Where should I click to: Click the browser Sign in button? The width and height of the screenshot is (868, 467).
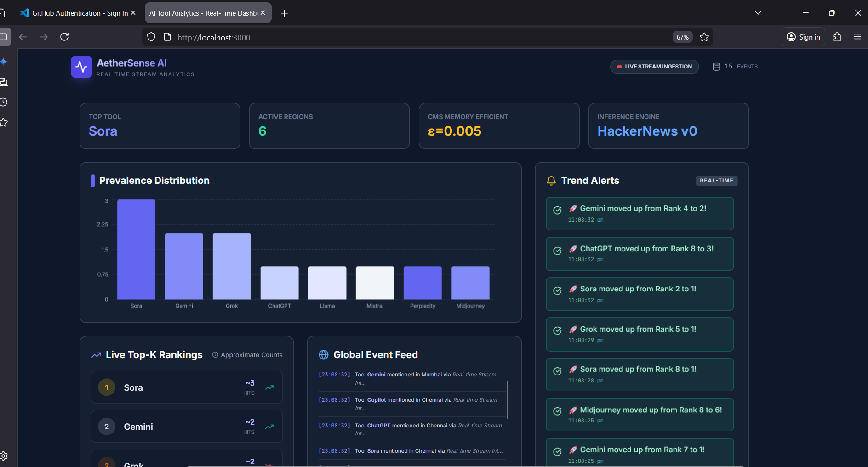(x=804, y=37)
